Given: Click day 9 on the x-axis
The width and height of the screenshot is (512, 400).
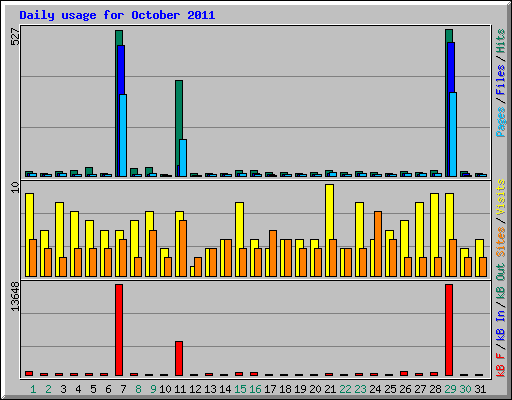Looking at the screenshot, I should tap(153, 389).
